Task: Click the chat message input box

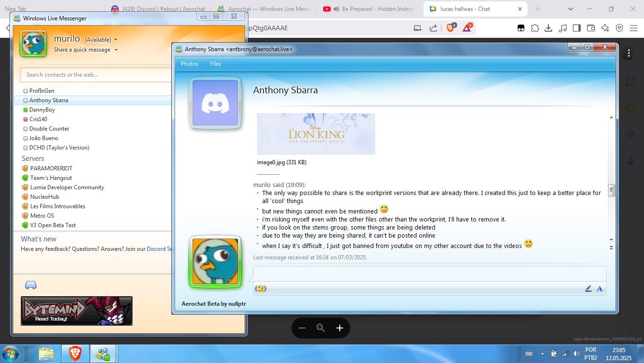Action: coord(430,274)
